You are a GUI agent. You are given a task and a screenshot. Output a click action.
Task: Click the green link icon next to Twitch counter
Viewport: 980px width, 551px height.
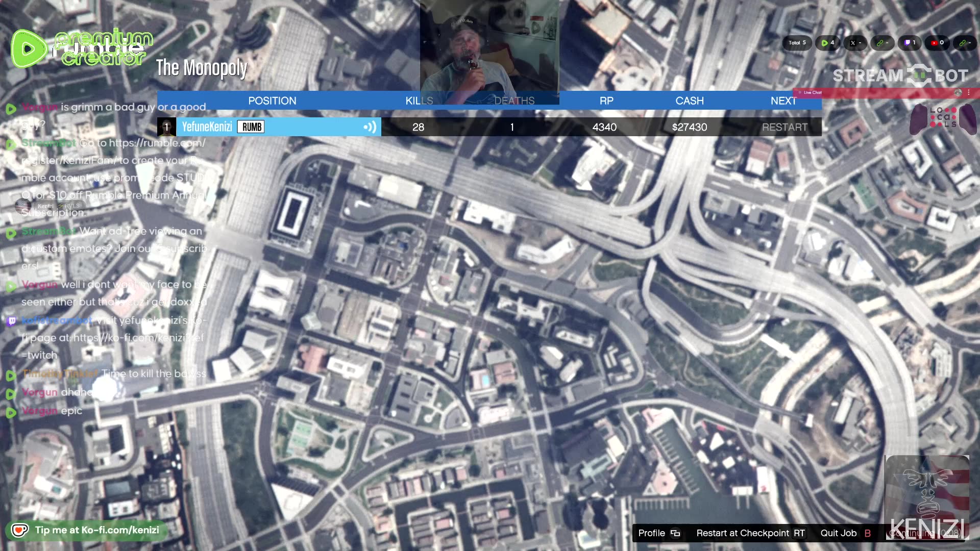(880, 43)
